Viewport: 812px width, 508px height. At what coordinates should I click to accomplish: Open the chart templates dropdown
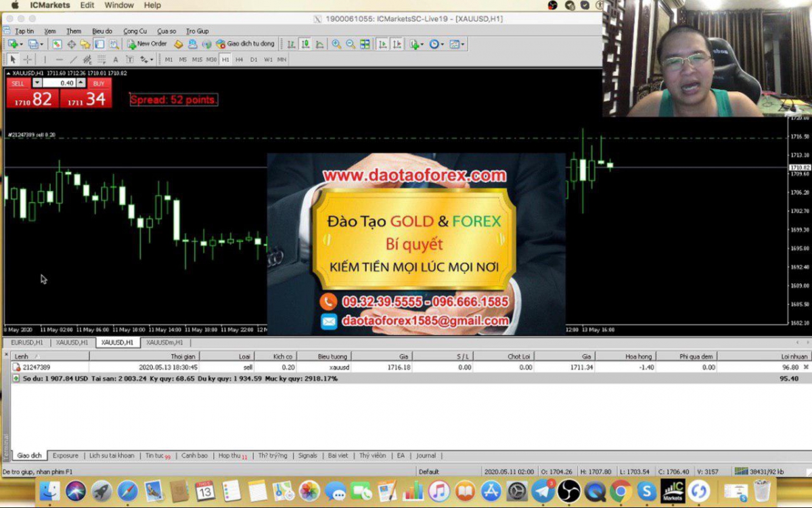point(457,44)
